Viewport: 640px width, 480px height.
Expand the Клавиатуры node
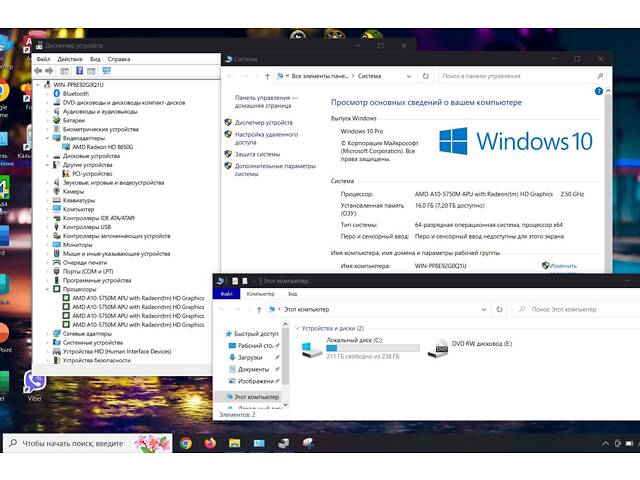(47, 200)
